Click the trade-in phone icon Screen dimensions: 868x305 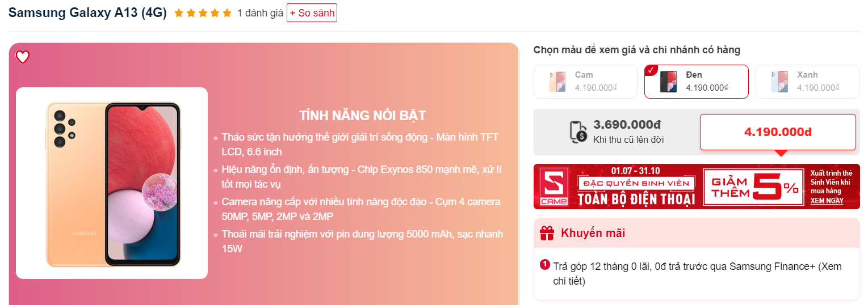coord(578,131)
